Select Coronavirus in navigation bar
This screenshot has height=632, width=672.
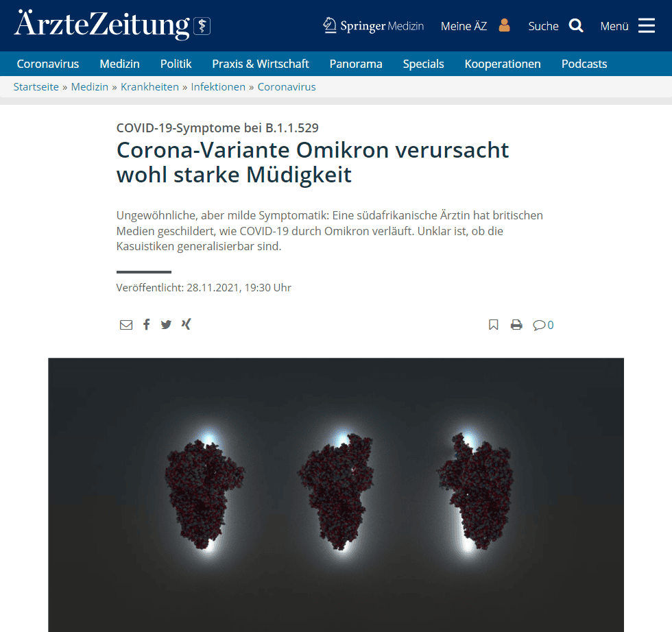[48, 64]
